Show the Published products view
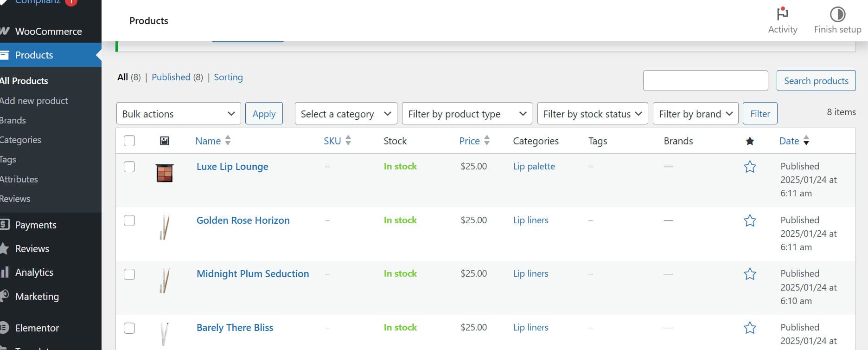 pos(171,77)
